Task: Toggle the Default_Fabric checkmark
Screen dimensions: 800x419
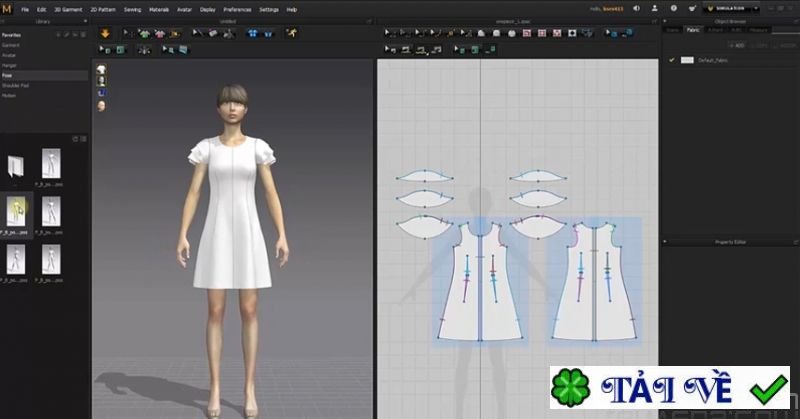Action: tap(671, 60)
